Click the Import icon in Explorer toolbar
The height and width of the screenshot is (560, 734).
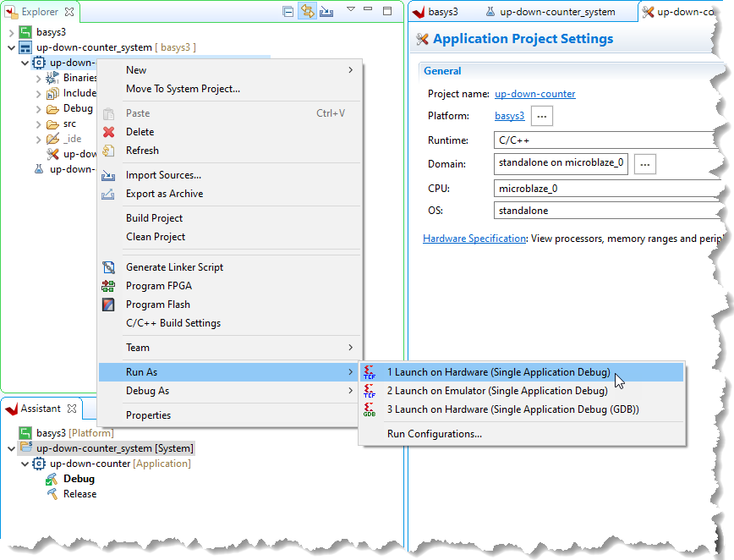pyautogui.click(x=326, y=11)
